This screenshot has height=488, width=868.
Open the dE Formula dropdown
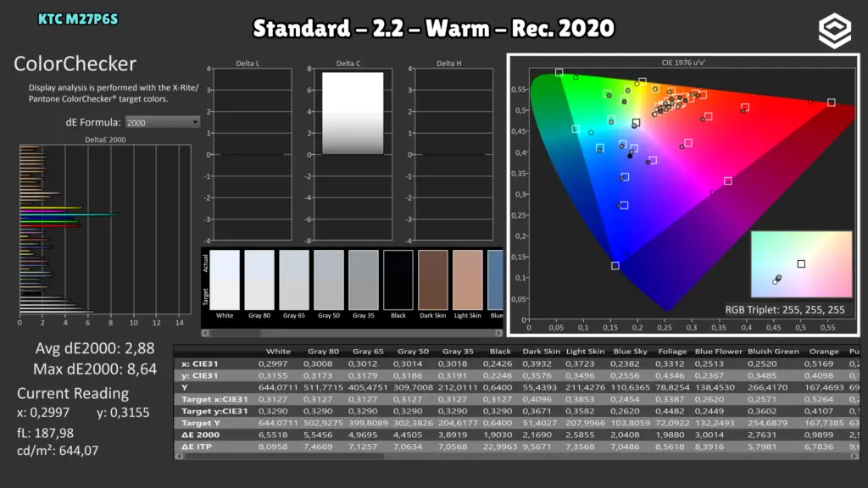tap(162, 122)
